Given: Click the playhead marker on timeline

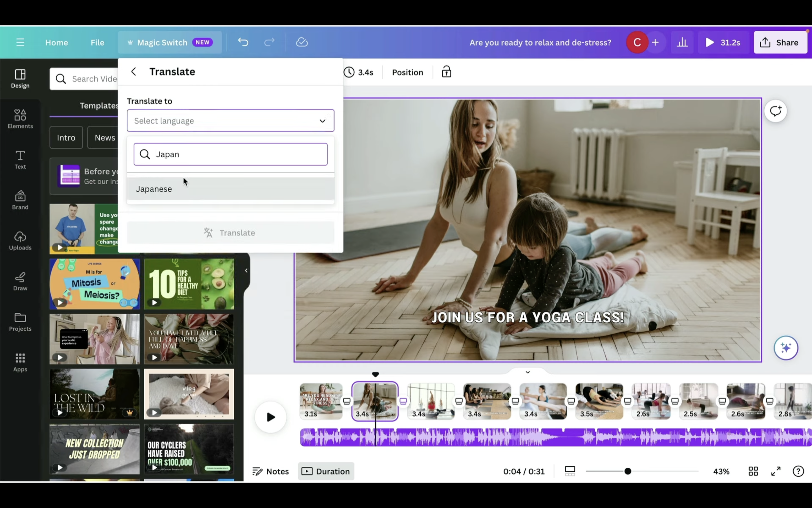Looking at the screenshot, I should tap(376, 374).
